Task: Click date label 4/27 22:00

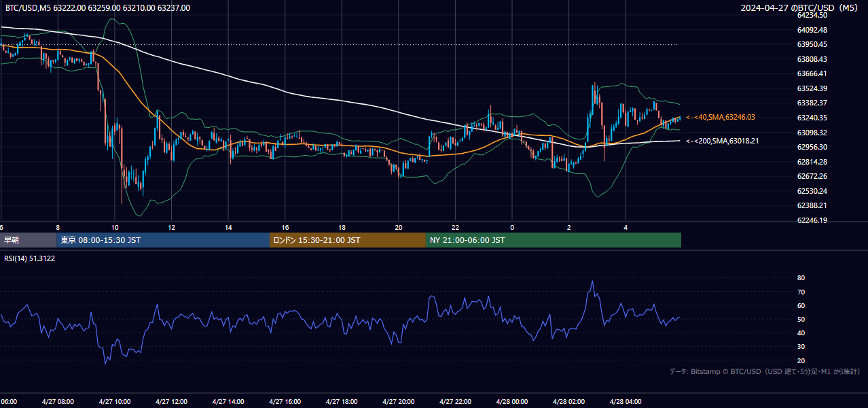Action: coord(455,401)
